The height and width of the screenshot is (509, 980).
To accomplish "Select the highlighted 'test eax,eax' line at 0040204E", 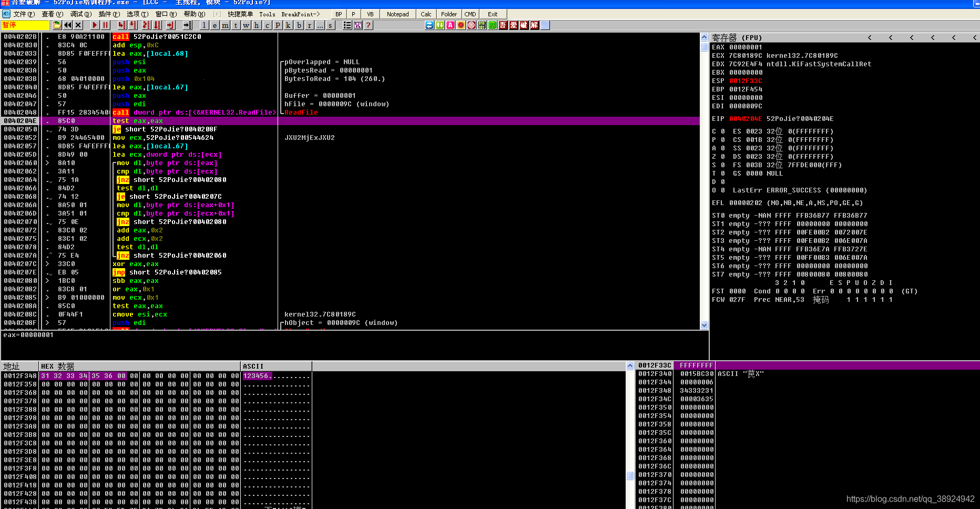I will pyautogui.click(x=351, y=121).
